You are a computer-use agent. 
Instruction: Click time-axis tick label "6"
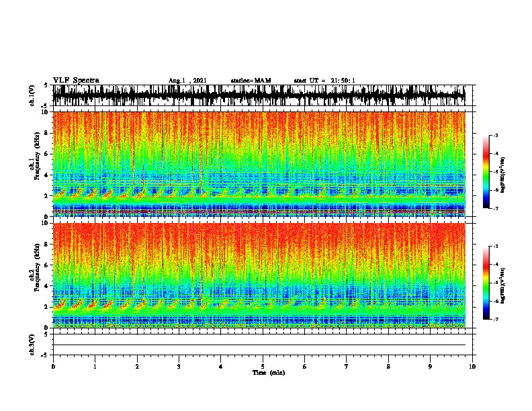[305, 367]
